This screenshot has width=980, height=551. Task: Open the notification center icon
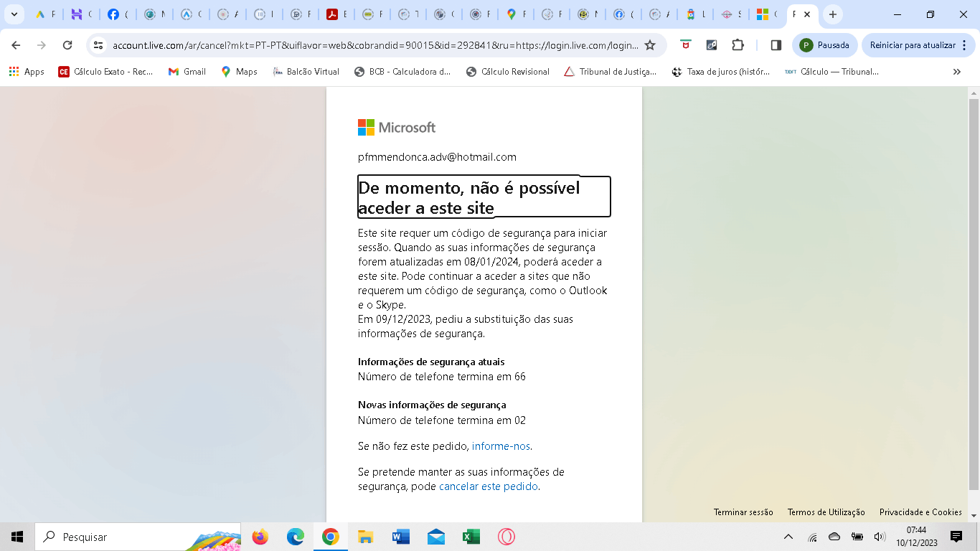coord(956,537)
